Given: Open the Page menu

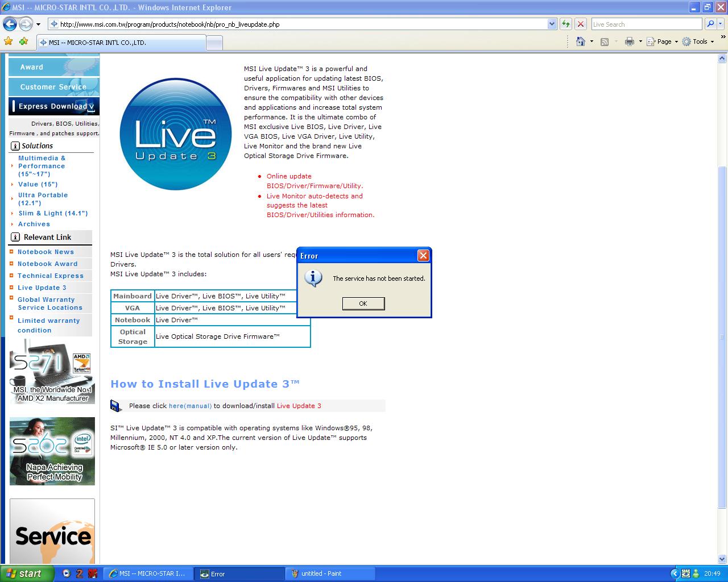Looking at the screenshot, I should [662, 41].
